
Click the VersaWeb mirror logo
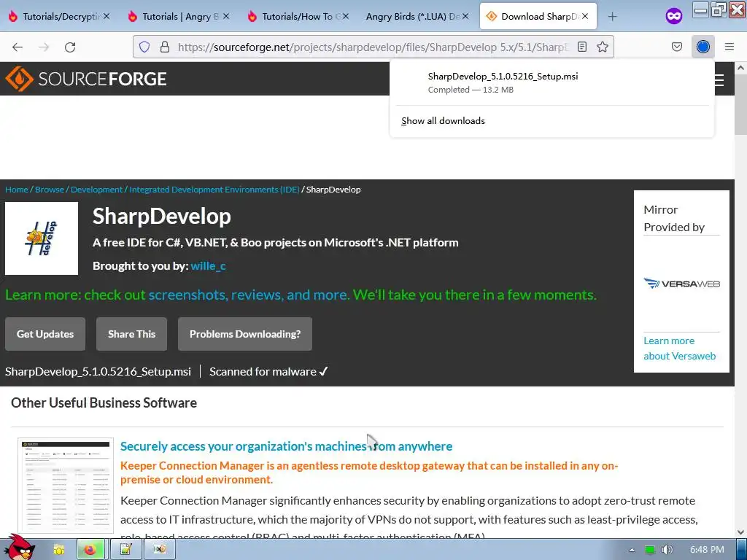click(682, 284)
